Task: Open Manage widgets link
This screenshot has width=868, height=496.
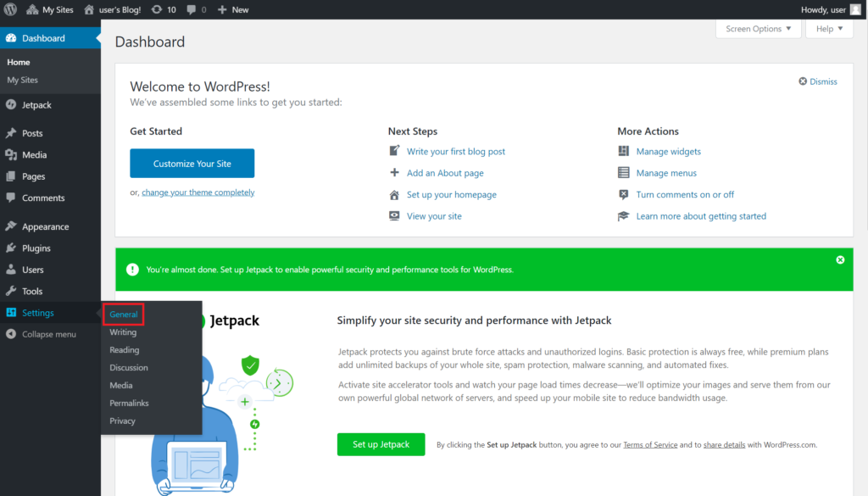Action: 668,151
